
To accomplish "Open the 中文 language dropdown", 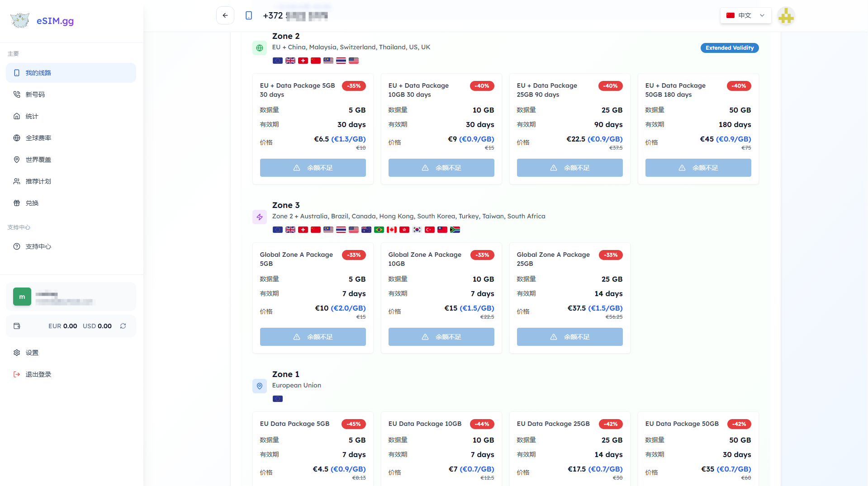I will coord(745,15).
